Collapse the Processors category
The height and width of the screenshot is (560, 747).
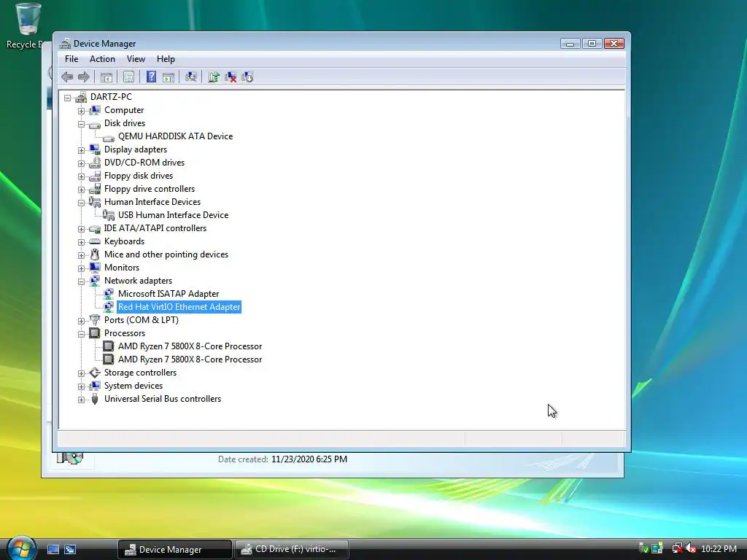pos(82,334)
